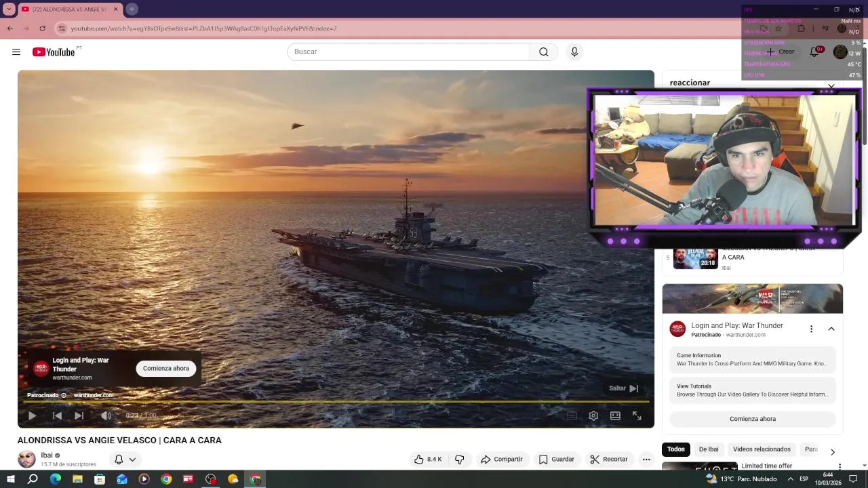Toggle theater mode in player

pyautogui.click(x=615, y=415)
